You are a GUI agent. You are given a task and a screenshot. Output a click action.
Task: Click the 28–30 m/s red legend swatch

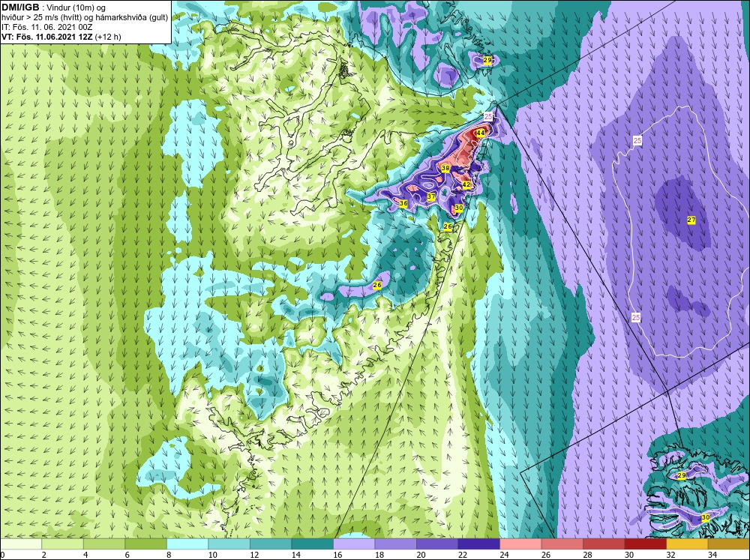pos(604,544)
